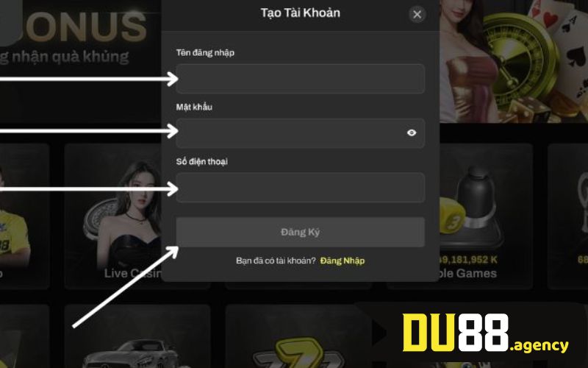Image resolution: width=588 pixels, height=368 pixels.
Task: Toggle password visibility eye icon
Action: (x=412, y=132)
